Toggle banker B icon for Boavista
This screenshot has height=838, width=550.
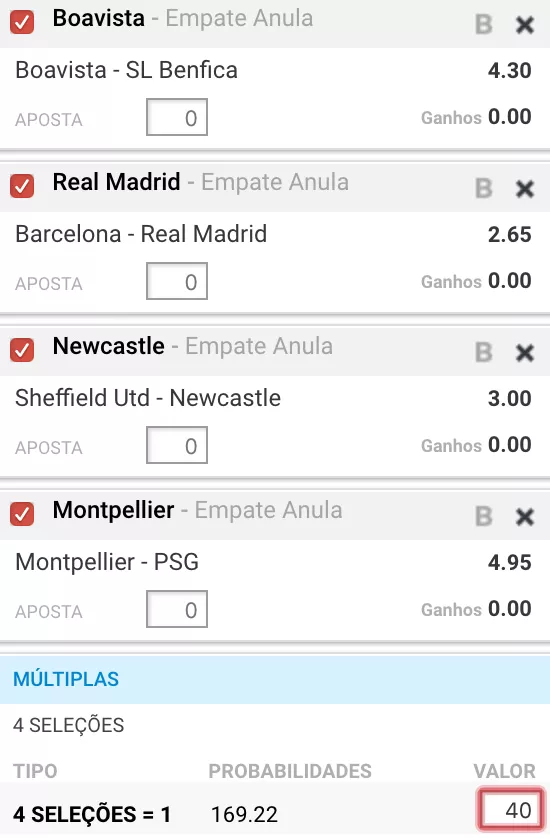coord(484,25)
